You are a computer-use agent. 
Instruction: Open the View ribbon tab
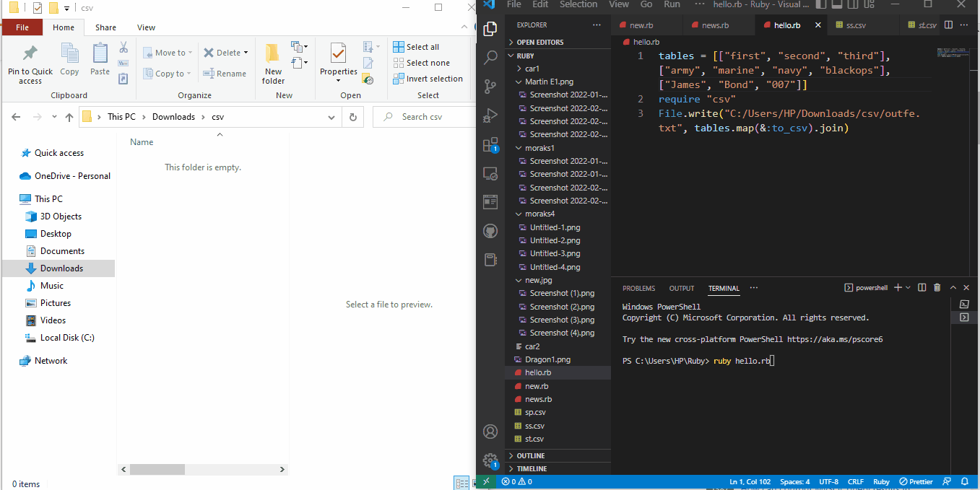146,27
